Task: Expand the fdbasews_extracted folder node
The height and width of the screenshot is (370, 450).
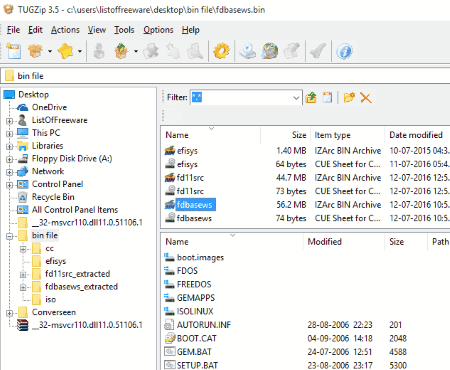Action: [x=23, y=287]
